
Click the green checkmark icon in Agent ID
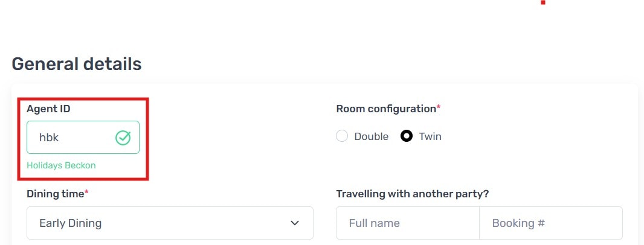pyautogui.click(x=123, y=138)
